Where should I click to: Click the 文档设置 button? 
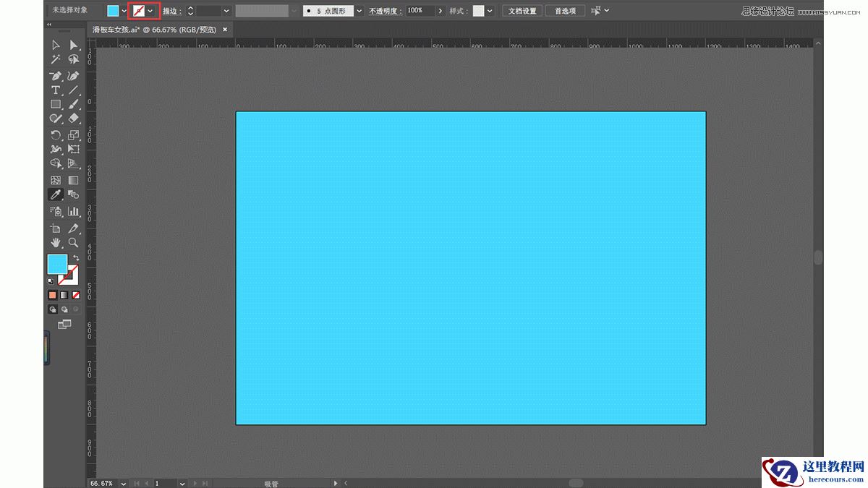[x=522, y=11]
